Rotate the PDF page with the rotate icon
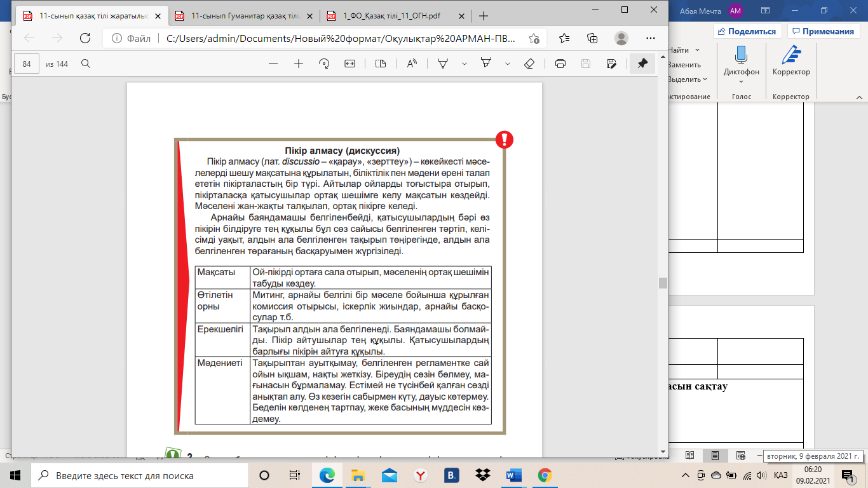Screen dimensions: 868x488 tap(324, 64)
